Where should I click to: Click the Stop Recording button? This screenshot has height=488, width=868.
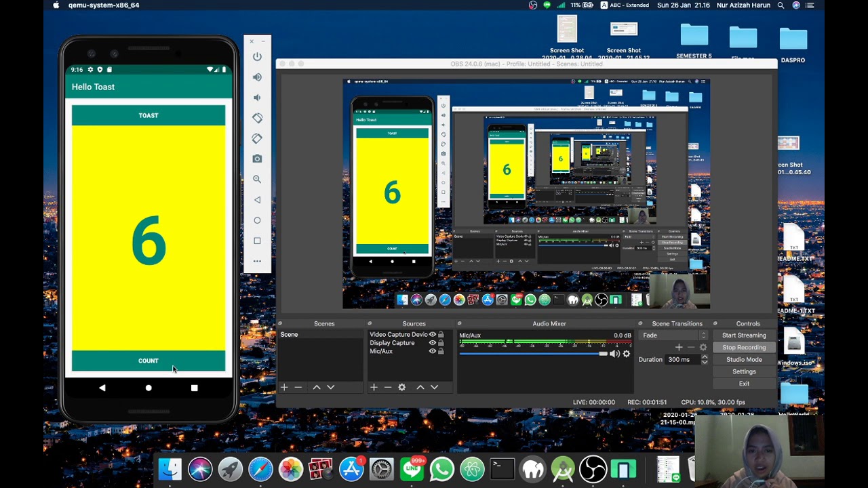click(x=744, y=348)
